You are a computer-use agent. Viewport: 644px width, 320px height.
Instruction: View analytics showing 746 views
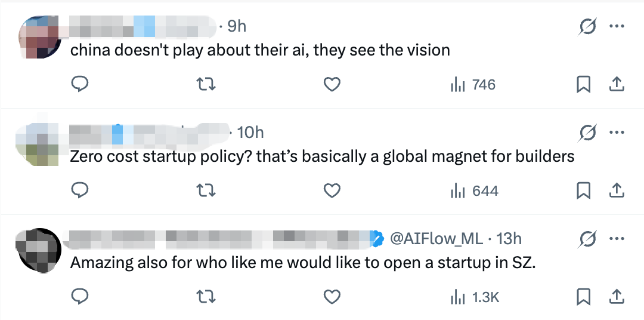pos(473,85)
